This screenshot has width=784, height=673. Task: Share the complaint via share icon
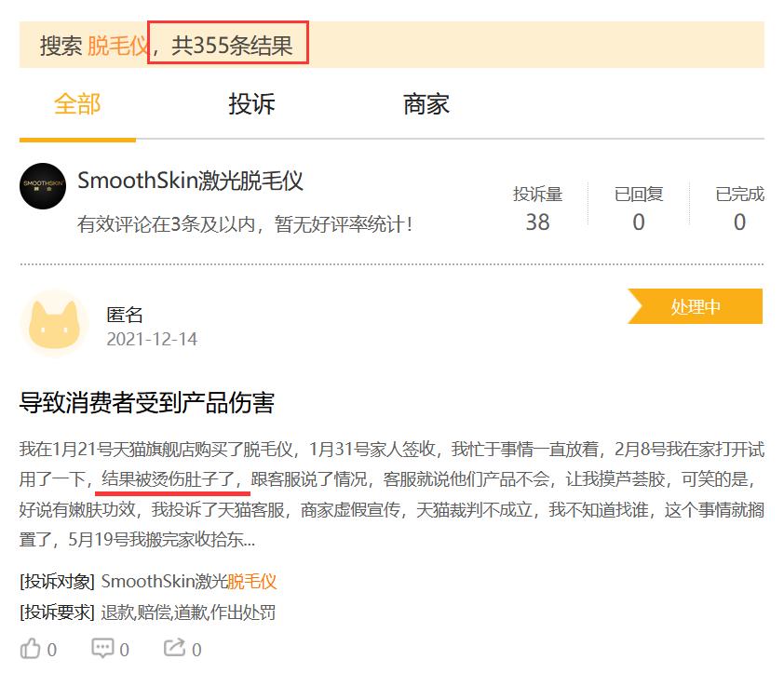point(174,649)
